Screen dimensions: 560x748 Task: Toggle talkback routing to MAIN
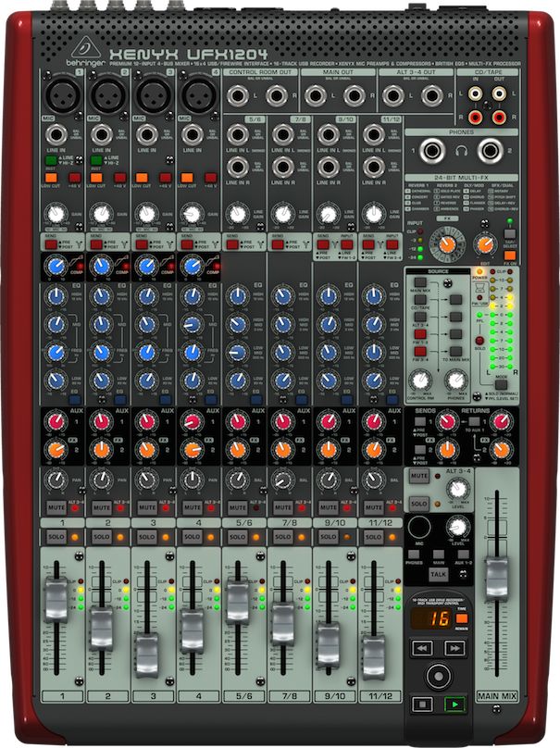pyautogui.click(x=438, y=555)
